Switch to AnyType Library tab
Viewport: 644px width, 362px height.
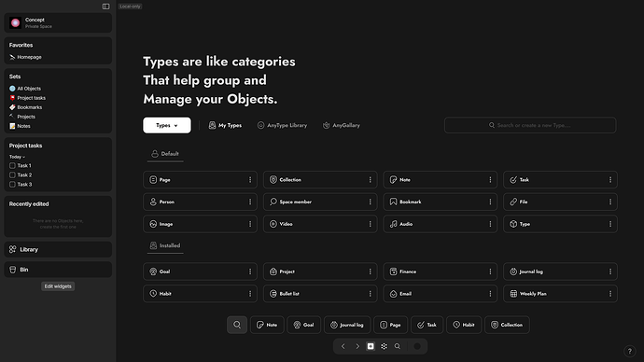pos(282,126)
